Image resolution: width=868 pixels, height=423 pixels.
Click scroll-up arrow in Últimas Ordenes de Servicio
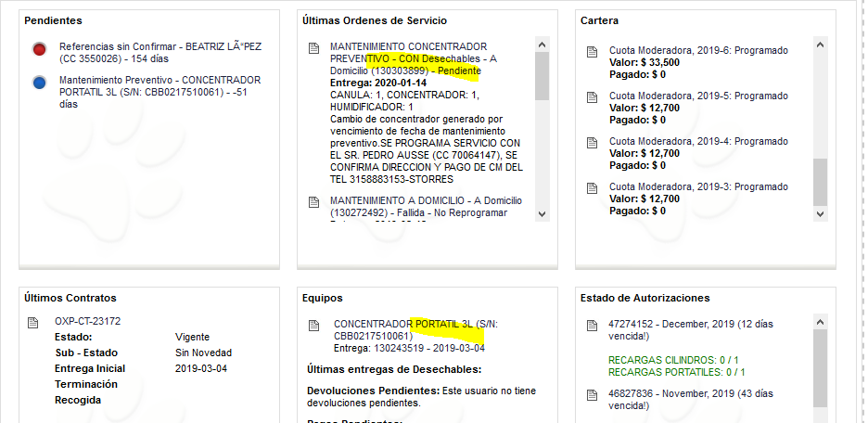(542, 45)
